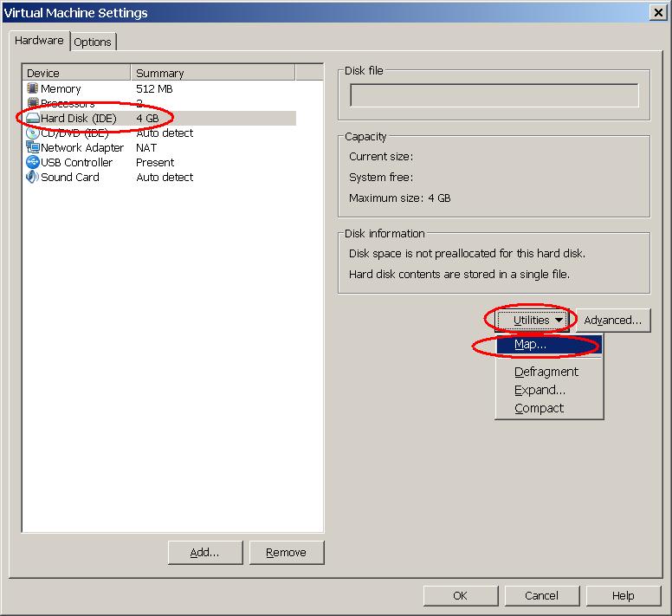The image size is (672, 616).
Task: Select the Network Adapter icon
Action: [33, 147]
